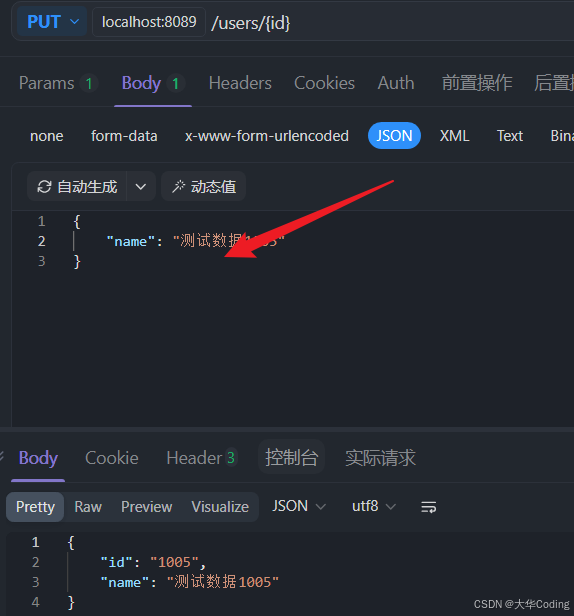
Task: Select the Raw response view
Action: [88, 507]
